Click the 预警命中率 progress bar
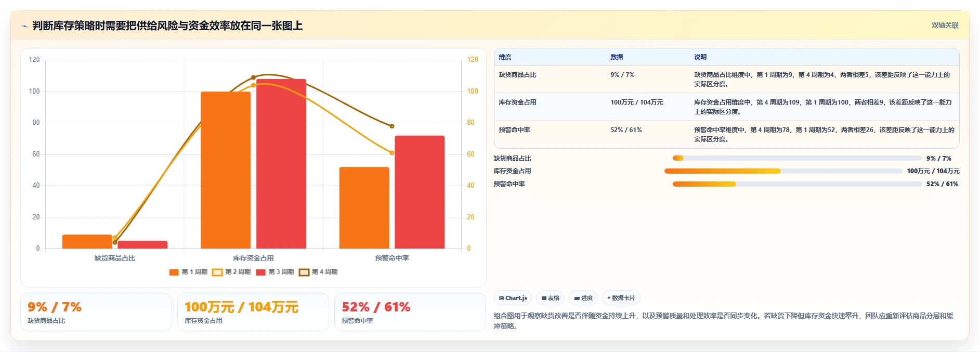The height and width of the screenshot is (352, 980). click(797, 184)
